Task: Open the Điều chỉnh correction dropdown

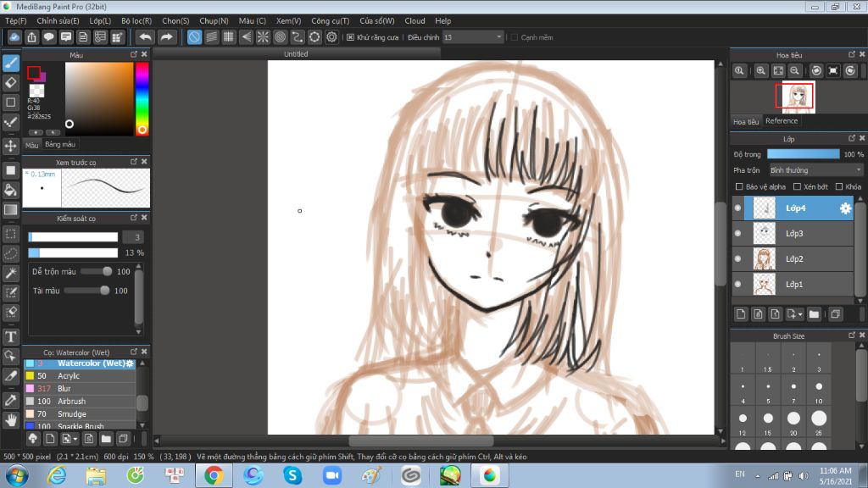Action: [x=473, y=37]
